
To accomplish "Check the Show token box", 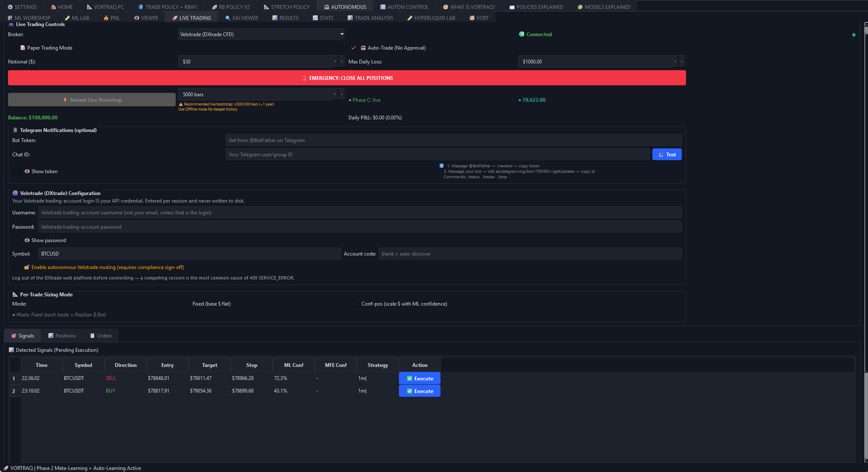I will pyautogui.click(x=17, y=171).
